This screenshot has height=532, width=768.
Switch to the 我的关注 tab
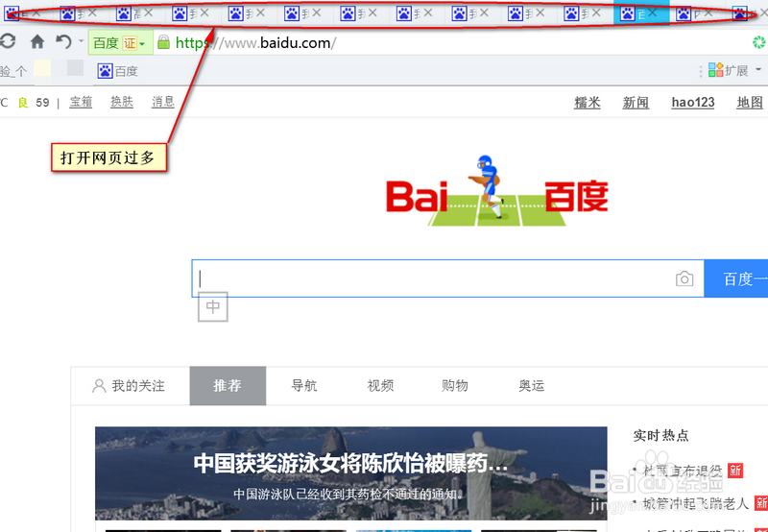click(x=129, y=385)
